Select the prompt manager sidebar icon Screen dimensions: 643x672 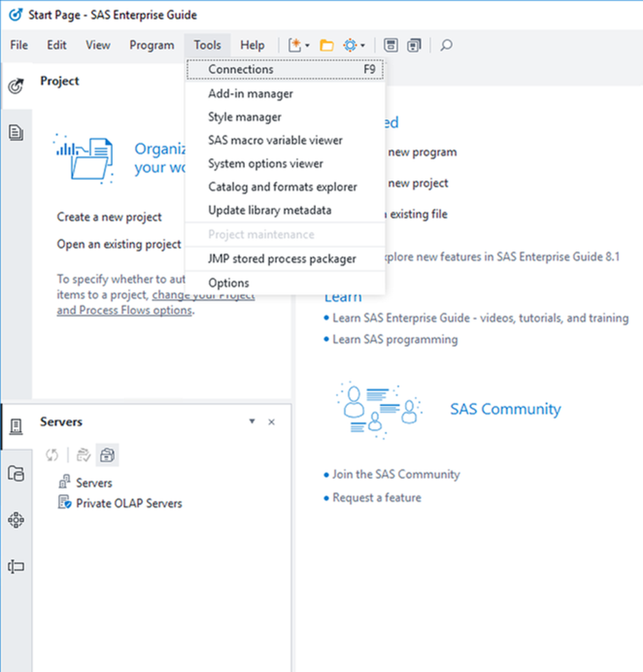[x=16, y=567]
